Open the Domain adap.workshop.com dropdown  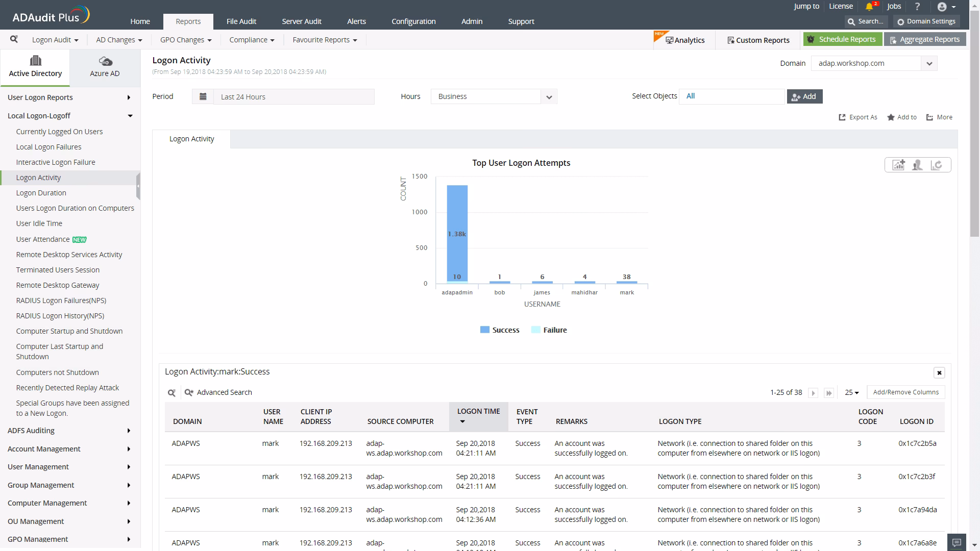point(929,64)
